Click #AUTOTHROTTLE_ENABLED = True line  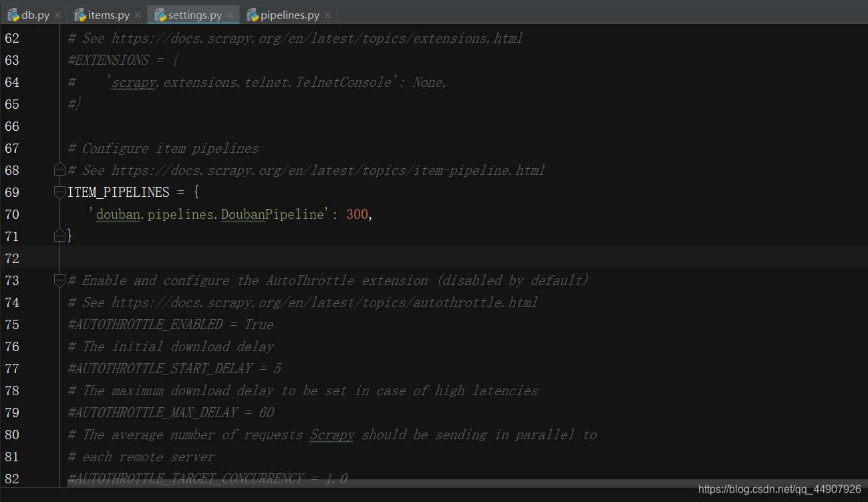click(x=171, y=324)
